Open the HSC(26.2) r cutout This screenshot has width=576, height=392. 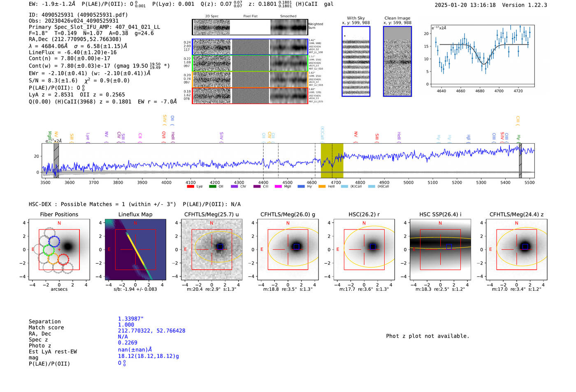(364, 249)
